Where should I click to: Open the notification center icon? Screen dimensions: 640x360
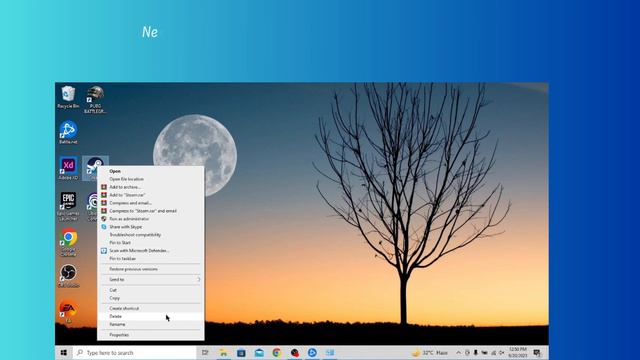coord(537,353)
